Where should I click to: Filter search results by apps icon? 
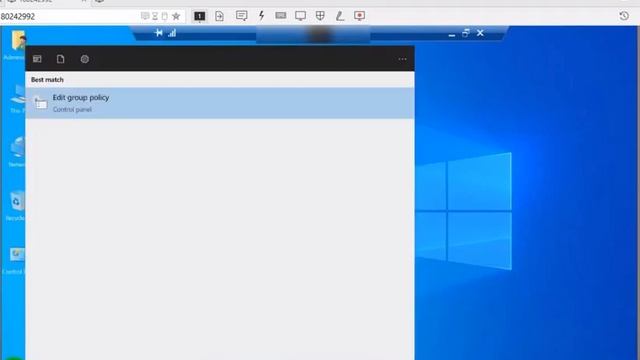pyautogui.click(x=37, y=59)
